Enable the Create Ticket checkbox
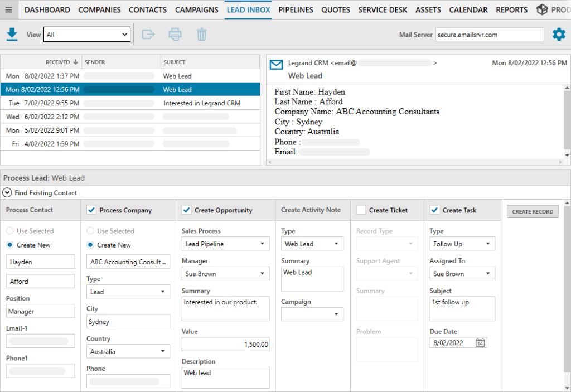Viewport: 571px width, 392px height. [x=361, y=210]
